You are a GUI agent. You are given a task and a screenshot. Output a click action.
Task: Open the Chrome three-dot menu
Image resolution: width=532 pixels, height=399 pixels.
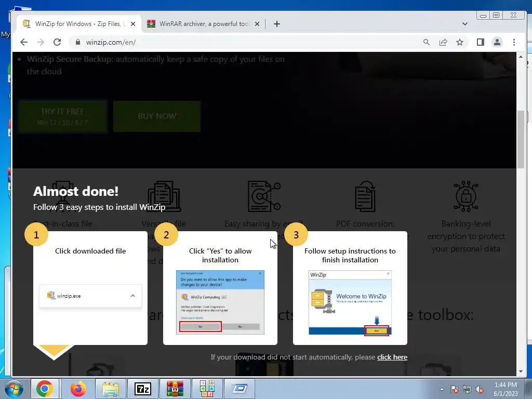pos(514,42)
